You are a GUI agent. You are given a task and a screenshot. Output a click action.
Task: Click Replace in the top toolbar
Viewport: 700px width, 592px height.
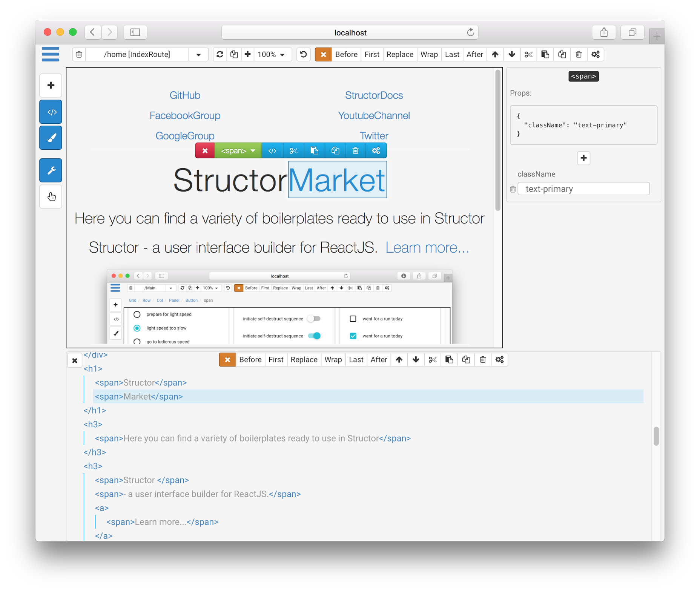coord(399,54)
